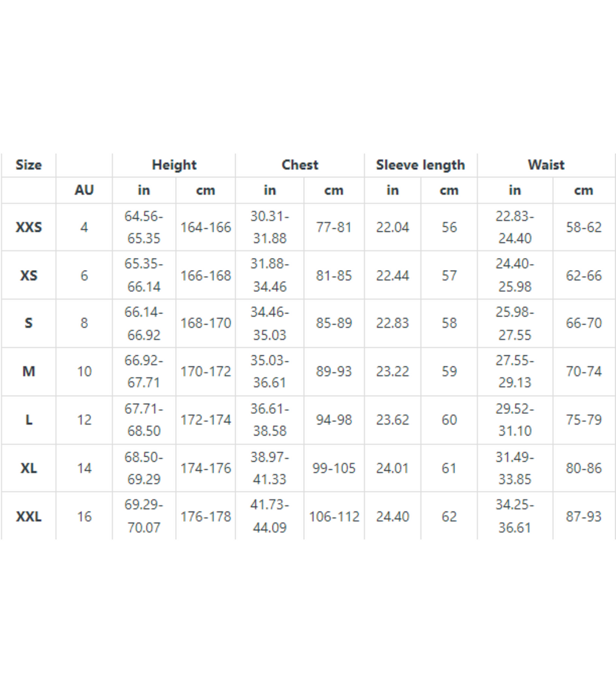
Task: Select the AU size 16 cell
Action: pos(84,517)
